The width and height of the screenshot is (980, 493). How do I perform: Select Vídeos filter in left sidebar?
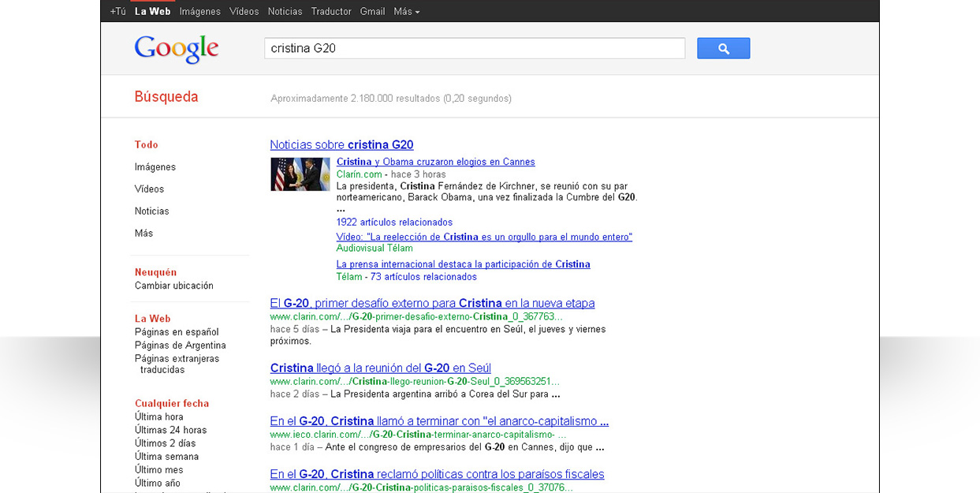[149, 189]
